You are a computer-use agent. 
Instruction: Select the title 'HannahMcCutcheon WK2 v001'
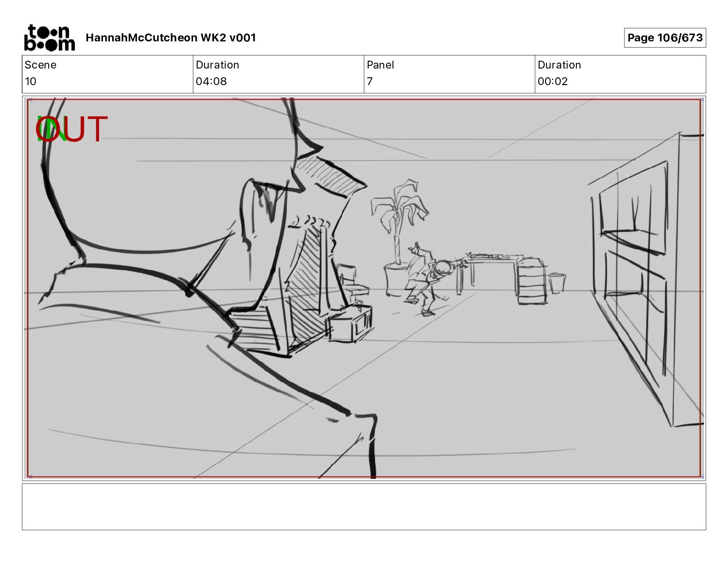click(171, 38)
